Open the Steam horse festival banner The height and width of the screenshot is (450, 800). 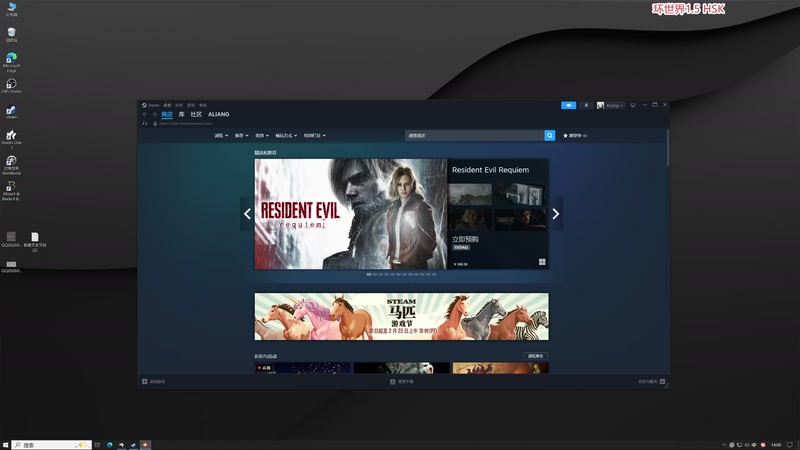402,316
